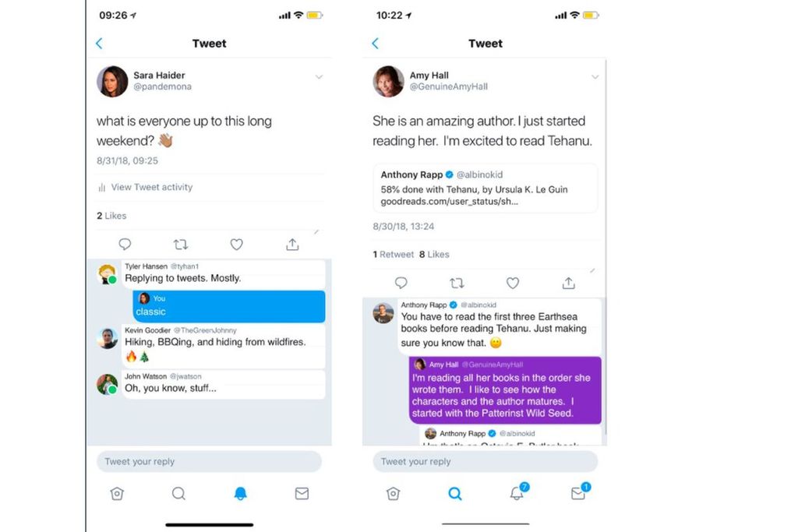Viewport: 798px width, 532px height.
Task: Expand options chevron on Sara Haider's tweet
Action: click(319, 77)
